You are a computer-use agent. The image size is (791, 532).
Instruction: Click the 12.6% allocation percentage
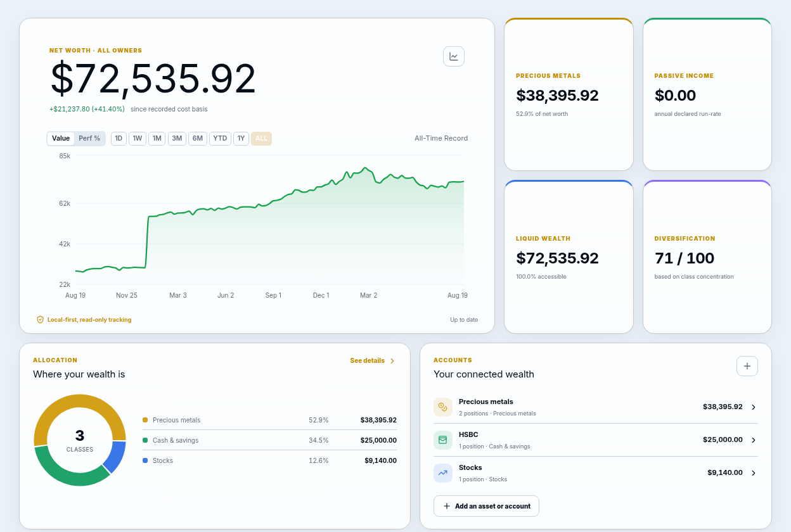319,460
